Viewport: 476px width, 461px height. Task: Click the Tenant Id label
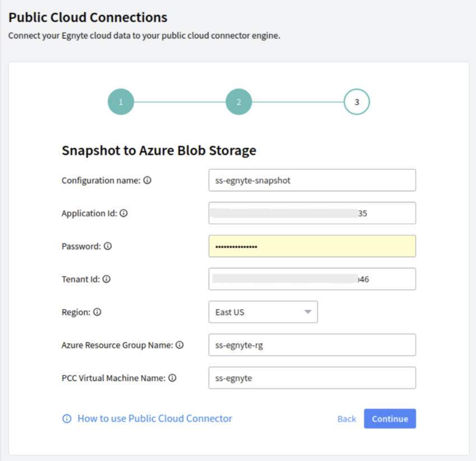click(81, 279)
